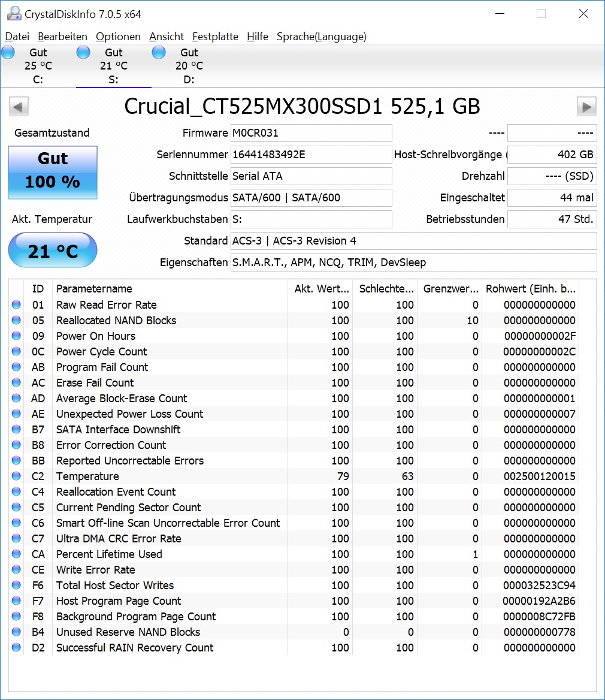This screenshot has height=700, width=605.
Task: Click status dot of Total Host Sector Writes
Action: point(17,585)
